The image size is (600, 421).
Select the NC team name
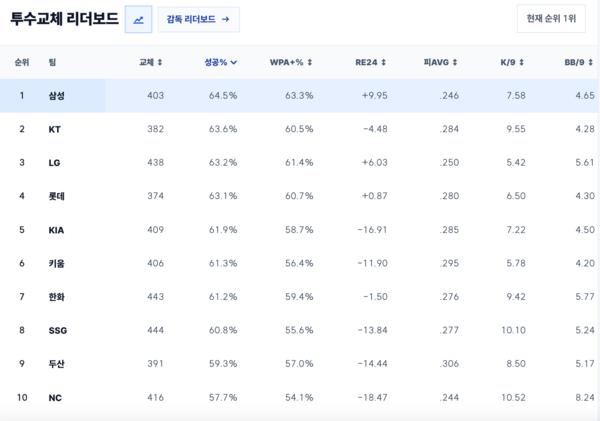tap(55, 398)
